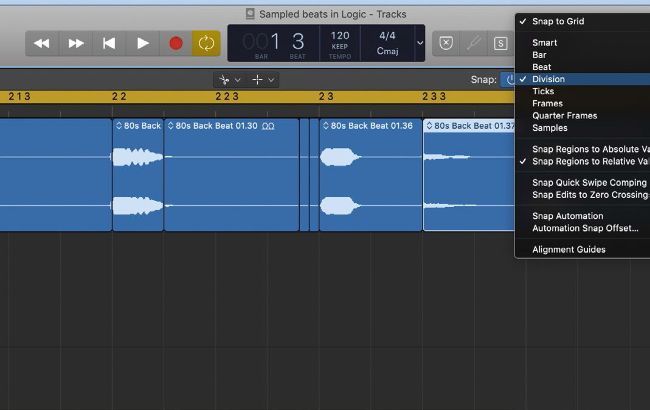Toggle the yellow Cycle mode button
The height and width of the screenshot is (410, 650).
[206, 43]
